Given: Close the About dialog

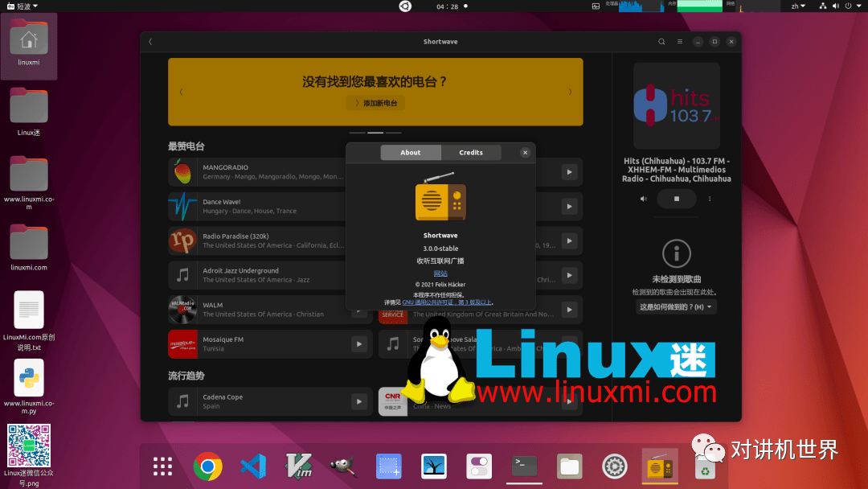Looking at the screenshot, I should pos(526,152).
